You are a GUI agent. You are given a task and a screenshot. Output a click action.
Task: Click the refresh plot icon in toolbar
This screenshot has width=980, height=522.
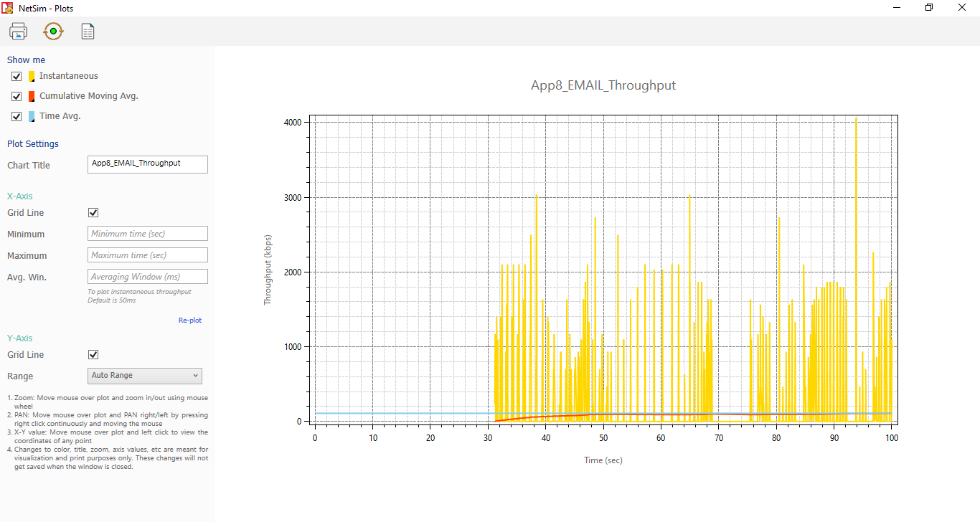coord(53,32)
